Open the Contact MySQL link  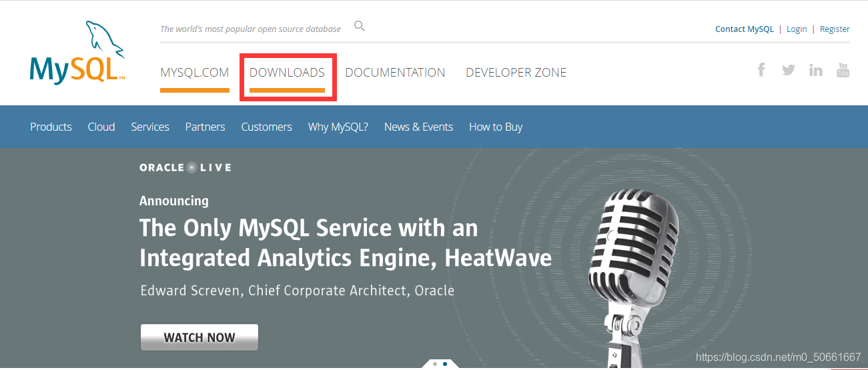click(x=745, y=29)
